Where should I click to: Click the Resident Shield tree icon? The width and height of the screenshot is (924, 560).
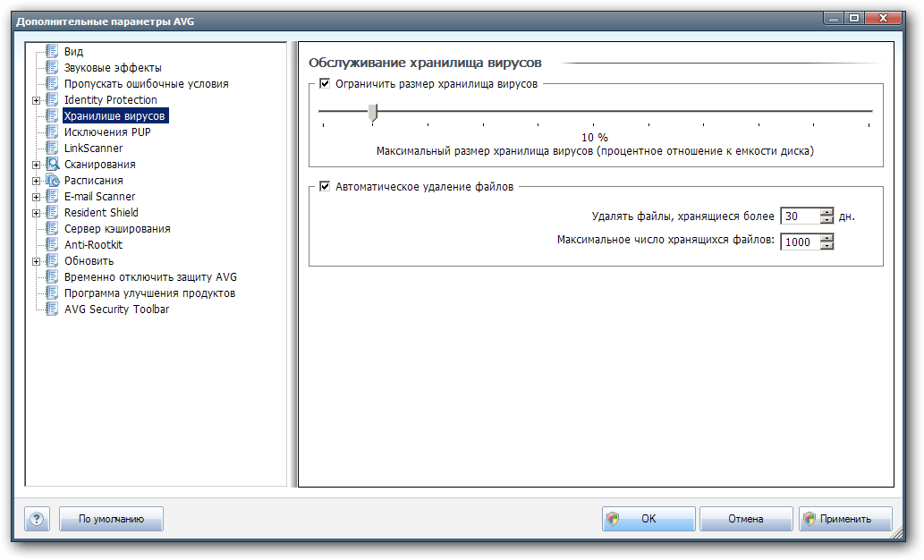coord(52,212)
